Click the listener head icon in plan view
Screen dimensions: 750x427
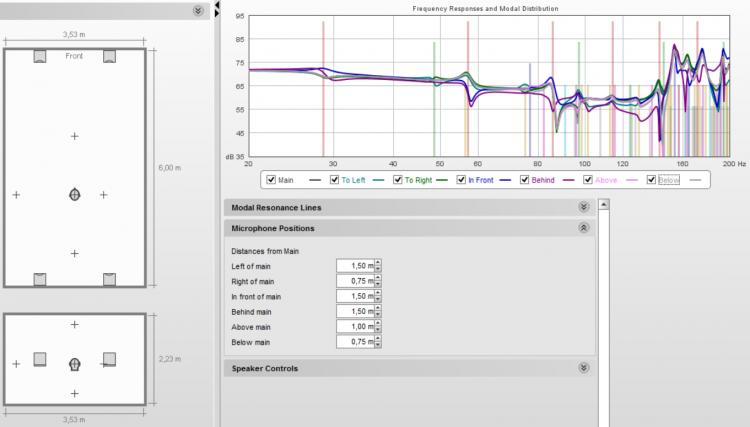(x=74, y=195)
